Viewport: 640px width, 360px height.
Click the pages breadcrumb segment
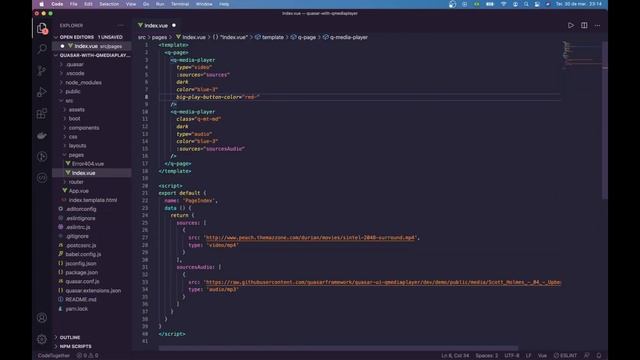159,37
